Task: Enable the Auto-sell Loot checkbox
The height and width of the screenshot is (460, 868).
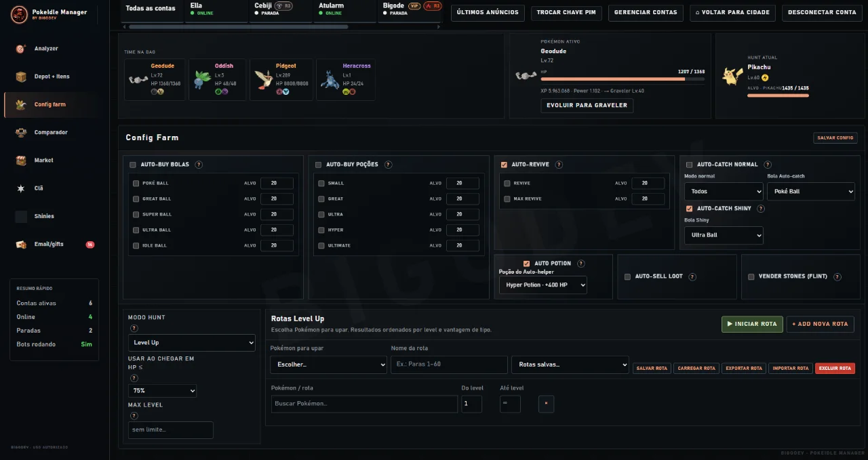Action: (x=627, y=276)
